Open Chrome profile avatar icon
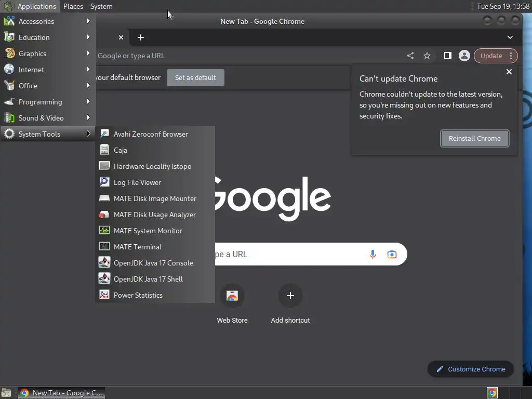Image resolution: width=532 pixels, height=399 pixels. coord(464,56)
